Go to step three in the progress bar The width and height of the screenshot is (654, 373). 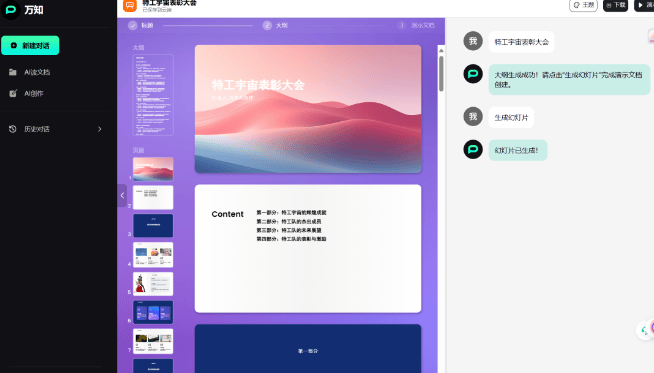point(416,25)
